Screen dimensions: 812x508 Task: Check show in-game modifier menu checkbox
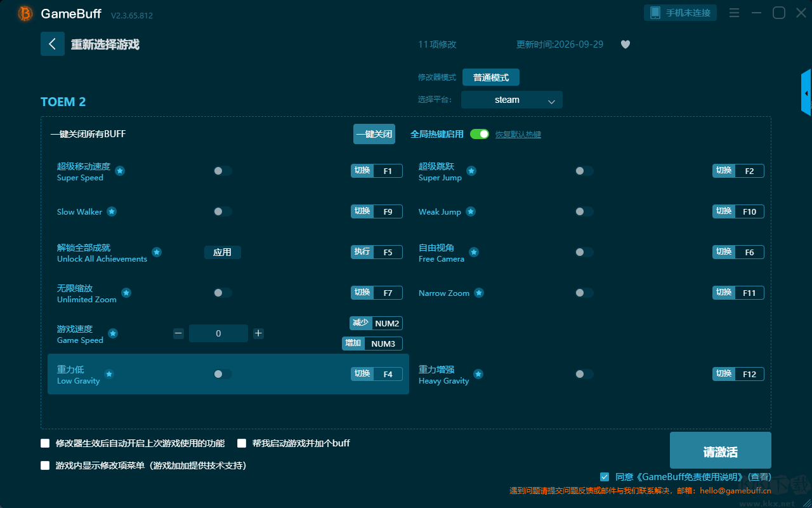(x=45, y=465)
